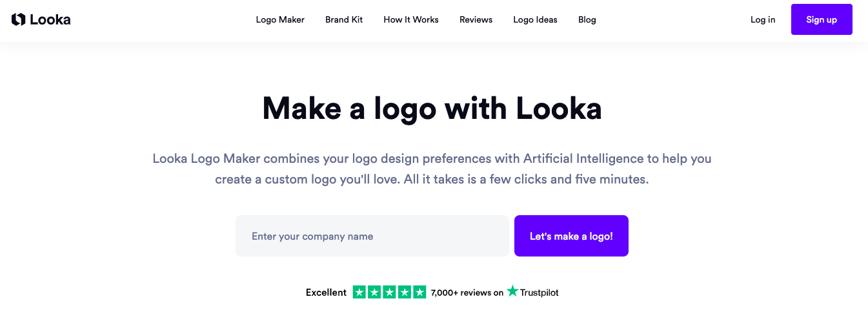Image resolution: width=868 pixels, height=325 pixels.
Task: Click the second green Trustpilot rating star
Action: [x=374, y=292]
